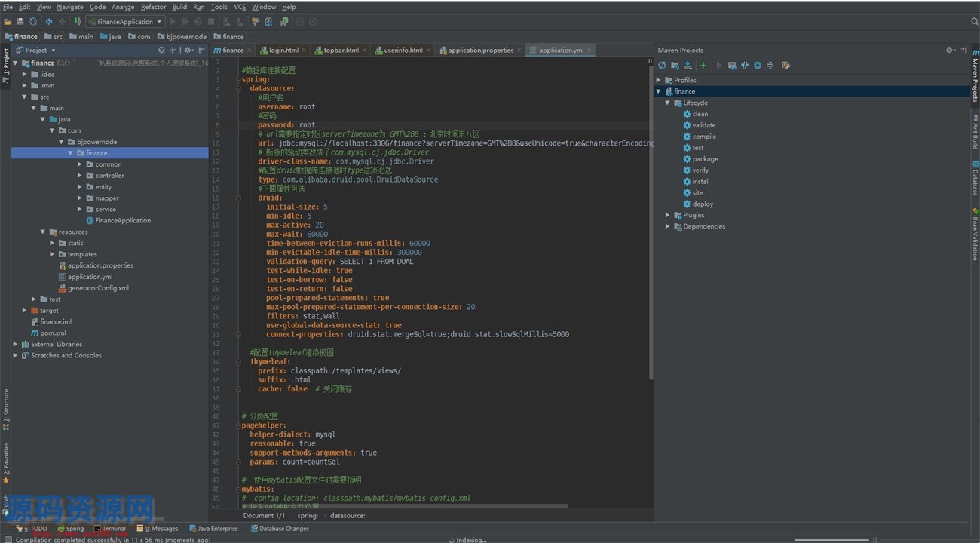Open the Bean Validation side tab
Viewport: 980px width, 543px height.
click(974, 235)
